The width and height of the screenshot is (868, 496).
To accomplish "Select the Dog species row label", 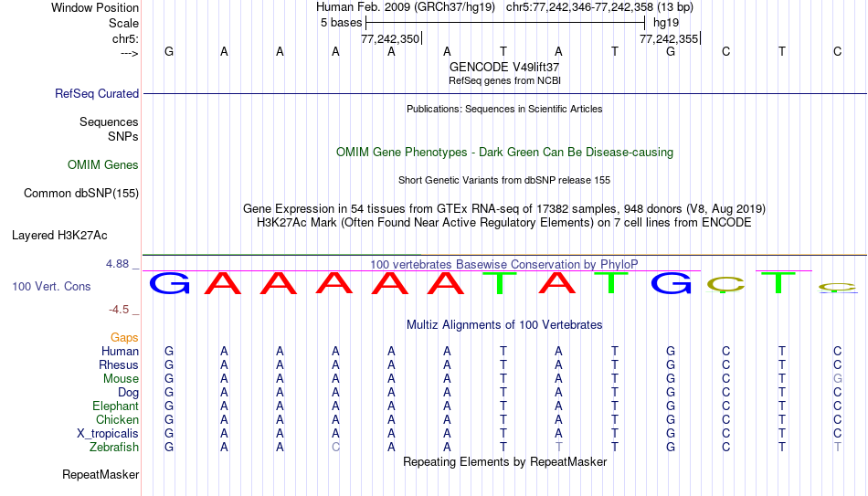I will (128, 393).
